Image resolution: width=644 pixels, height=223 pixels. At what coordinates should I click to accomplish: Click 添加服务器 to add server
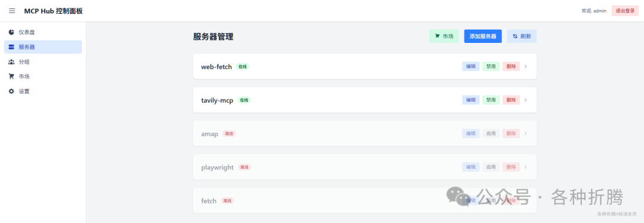[x=483, y=36]
